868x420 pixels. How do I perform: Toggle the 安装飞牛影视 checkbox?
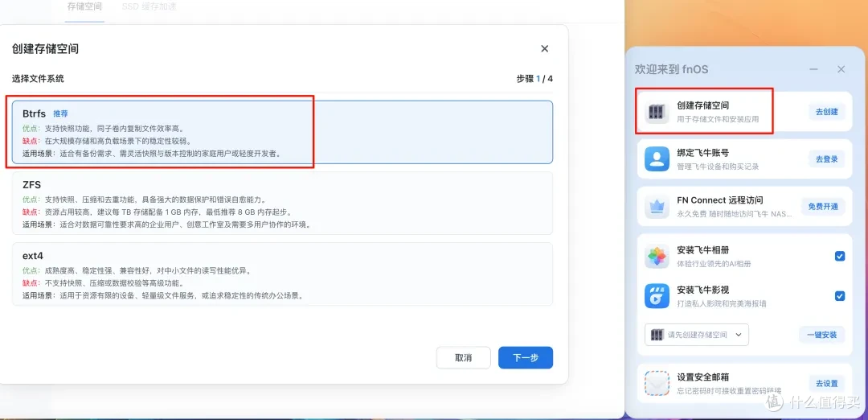[x=840, y=296]
